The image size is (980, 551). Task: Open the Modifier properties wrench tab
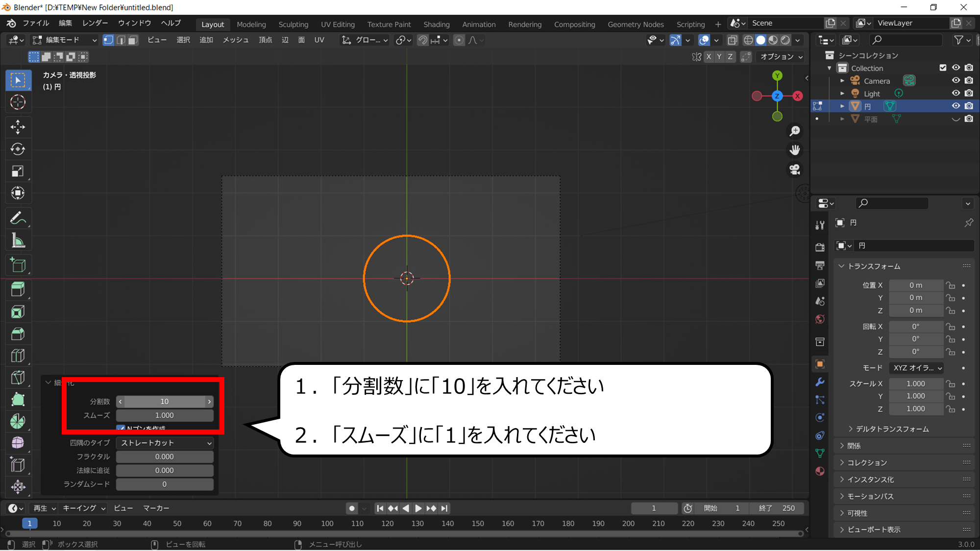click(820, 382)
